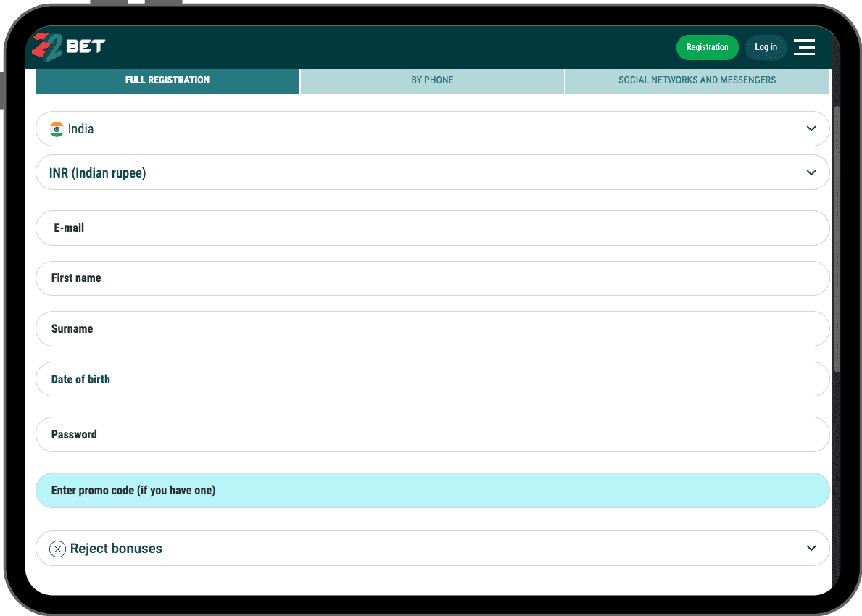Switch to the Full Registration tab
Viewport: 862px width, 616px height.
pos(167,80)
